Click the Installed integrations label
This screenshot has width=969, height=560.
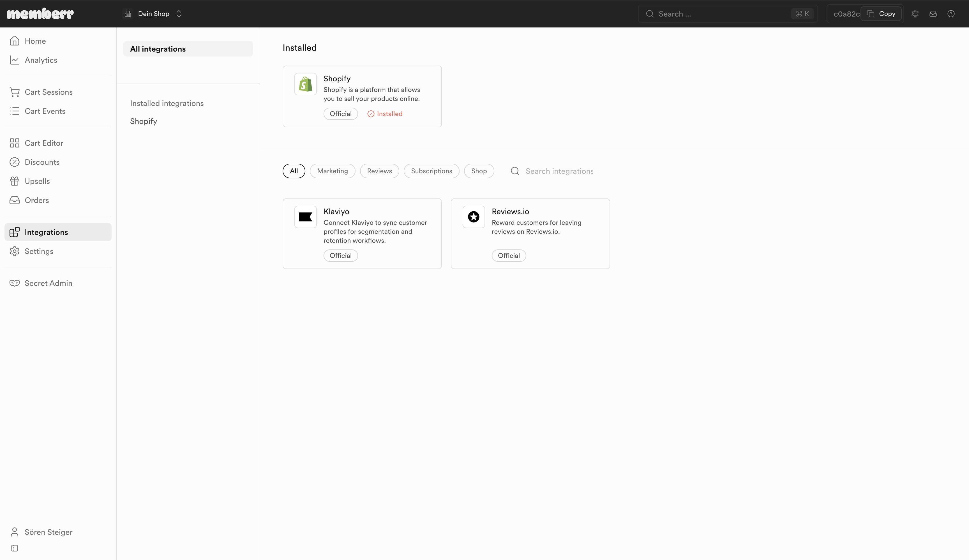(x=167, y=103)
